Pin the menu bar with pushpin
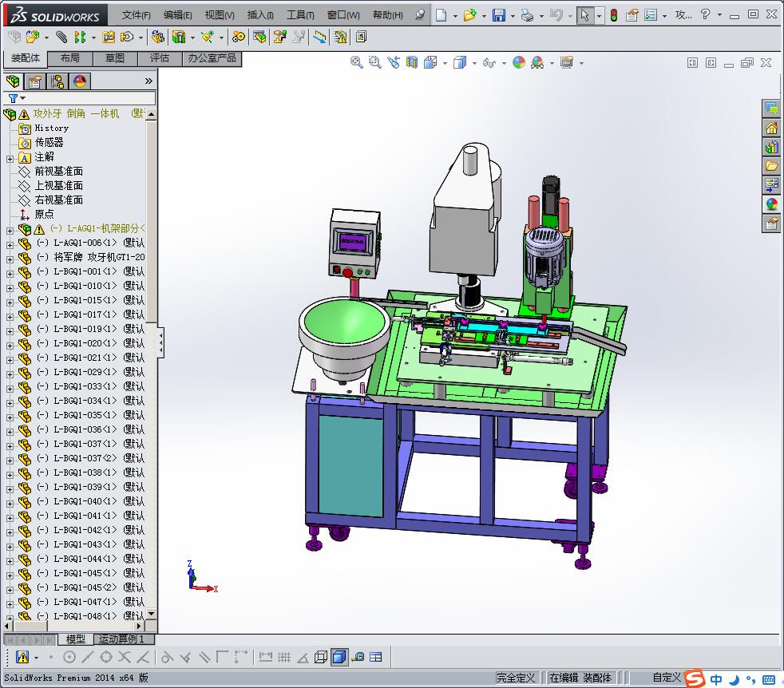Viewport: 784px width, 688px height. click(420, 15)
